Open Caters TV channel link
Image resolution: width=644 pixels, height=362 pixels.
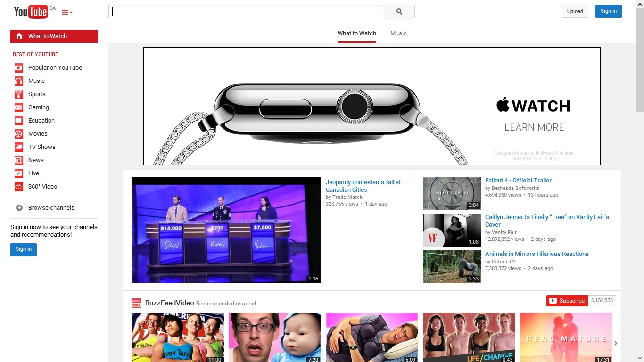(504, 262)
